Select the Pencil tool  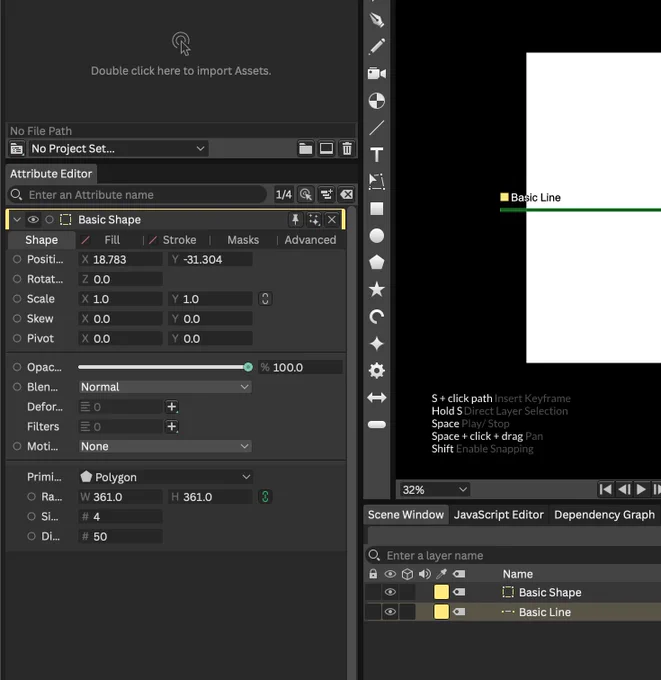pyautogui.click(x=376, y=46)
